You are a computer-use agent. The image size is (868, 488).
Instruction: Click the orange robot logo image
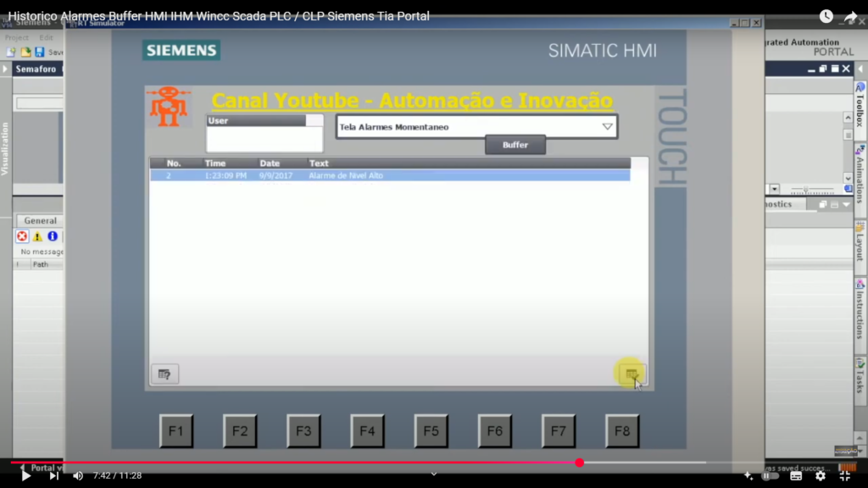[169, 106]
